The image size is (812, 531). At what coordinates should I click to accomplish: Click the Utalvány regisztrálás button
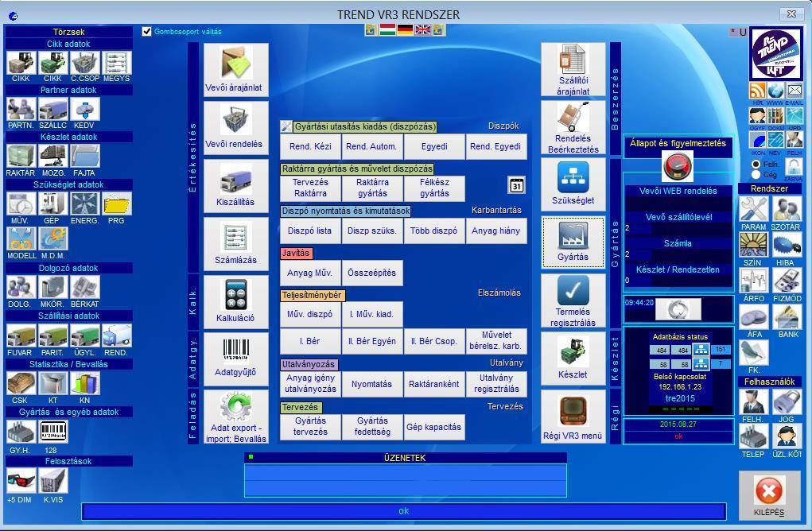496,384
